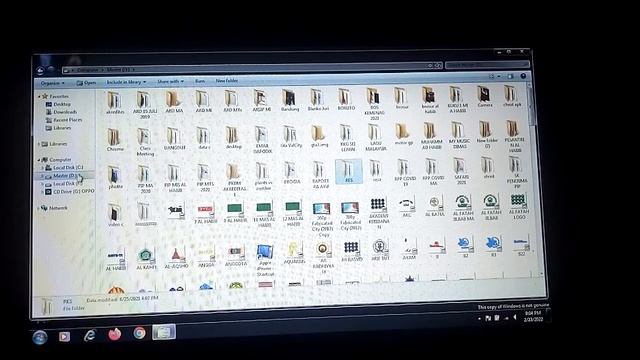Open the Share with dropdown
Image resolution: width=640 pixels, height=360 pixels.
point(171,82)
